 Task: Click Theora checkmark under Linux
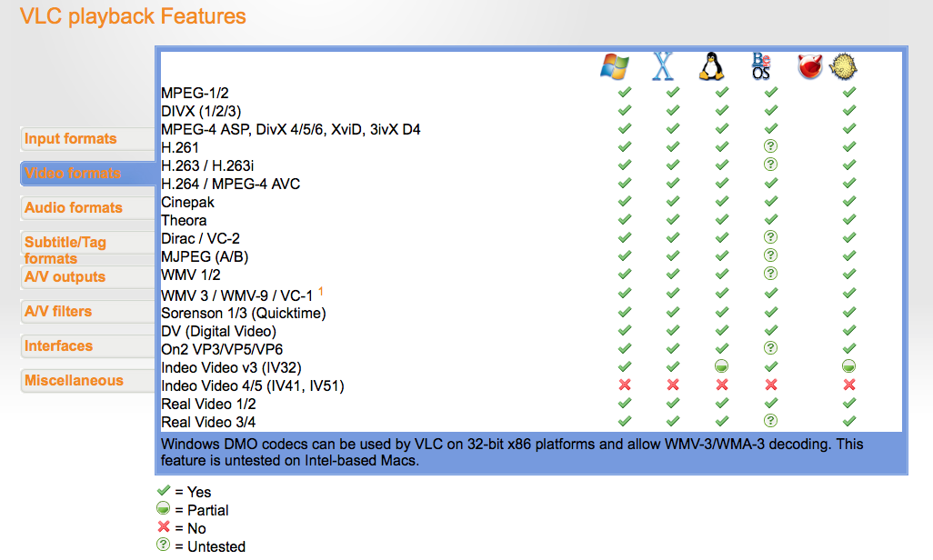[x=722, y=219]
